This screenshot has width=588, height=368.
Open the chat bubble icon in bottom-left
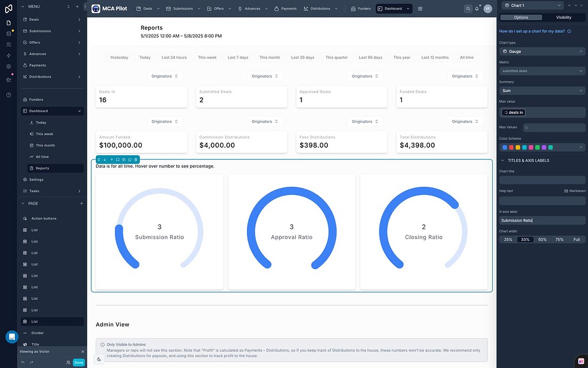(x=11, y=336)
